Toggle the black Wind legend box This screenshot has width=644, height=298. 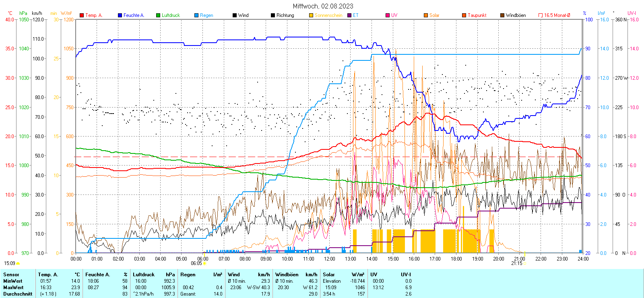click(235, 15)
